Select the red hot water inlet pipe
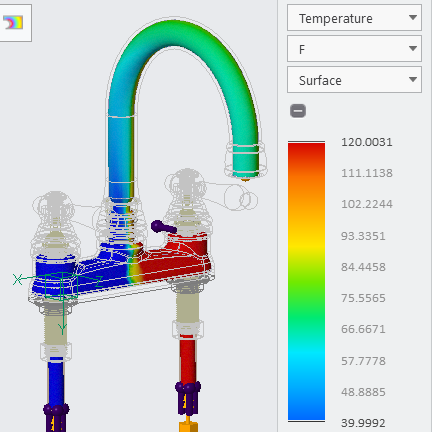The image size is (432, 432). click(x=187, y=360)
